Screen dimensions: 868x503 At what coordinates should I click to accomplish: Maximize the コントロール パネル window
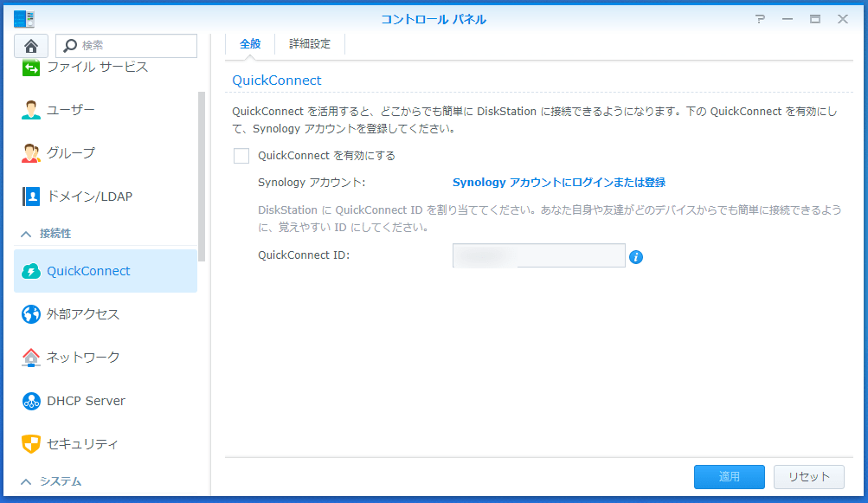click(815, 19)
